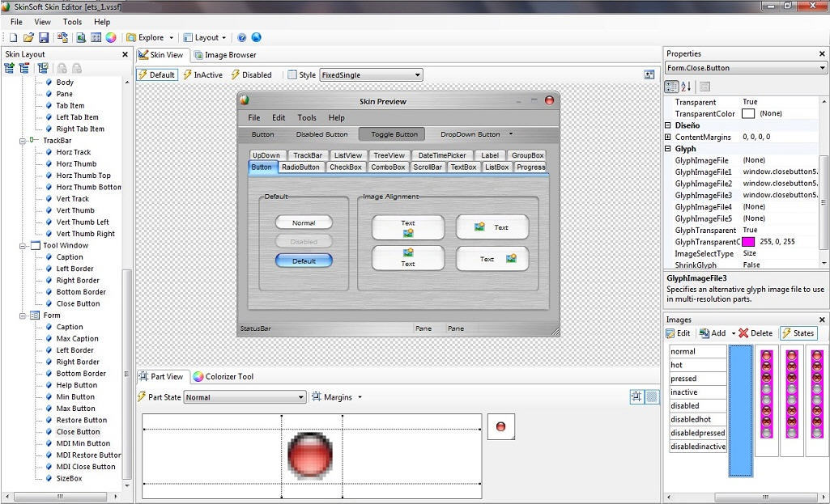Toggle the Disabled skin state
This screenshot has height=504, width=830.
point(252,75)
